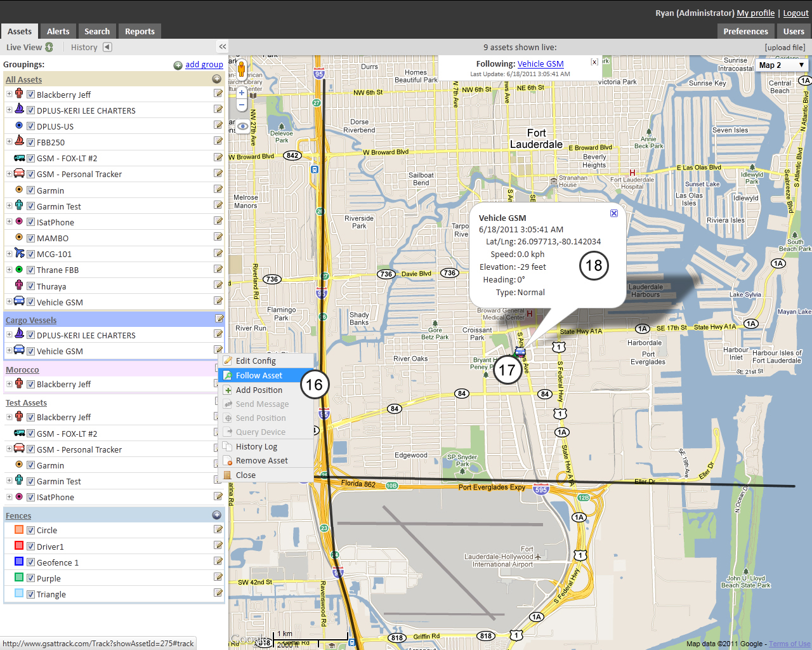Click the Live View refresh icon
812x650 pixels.
click(x=49, y=46)
